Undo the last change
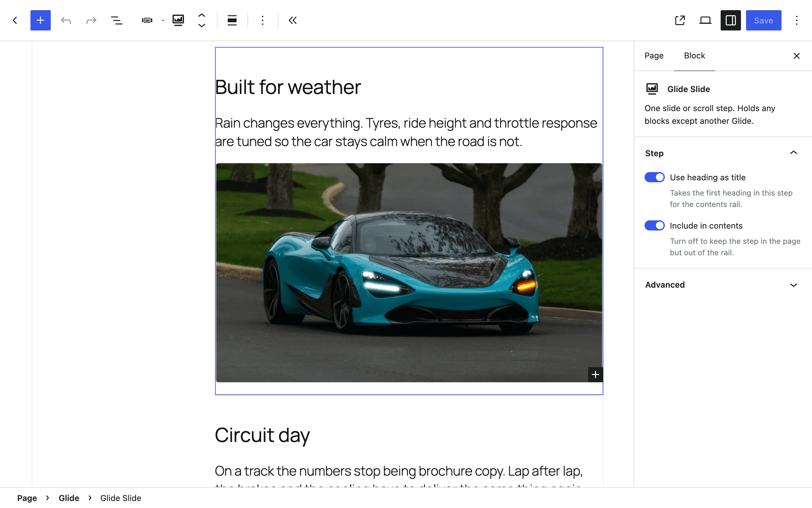Image resolution: width=812 pixels, height=508 pixels. click(66, 20)
